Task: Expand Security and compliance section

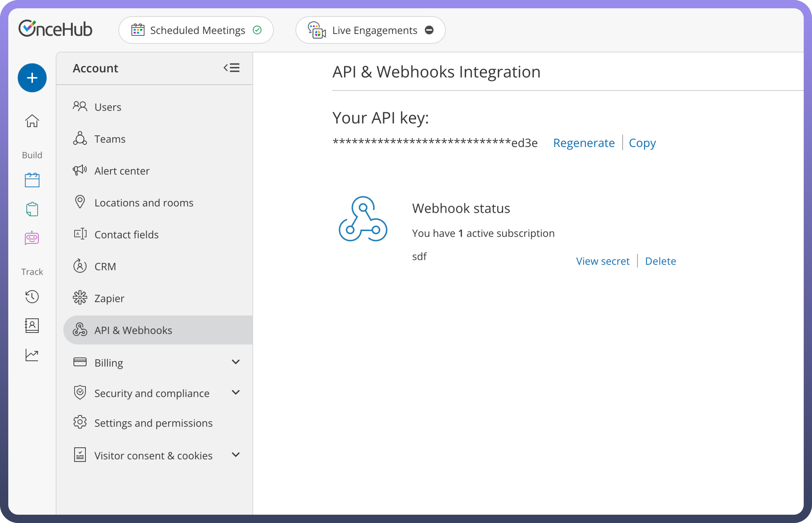Action: pyautogui.click(x=236, y=393)
